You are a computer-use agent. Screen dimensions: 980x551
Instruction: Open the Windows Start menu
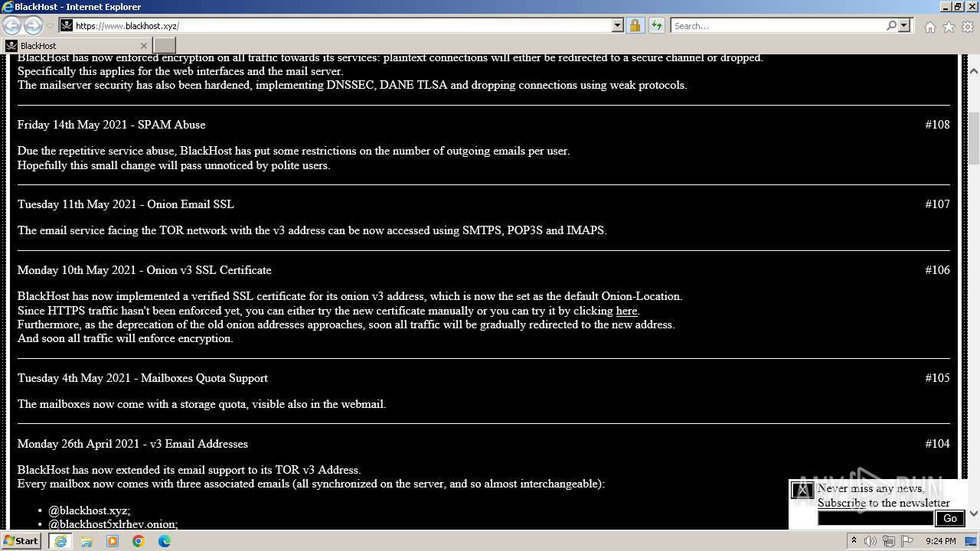21,540
